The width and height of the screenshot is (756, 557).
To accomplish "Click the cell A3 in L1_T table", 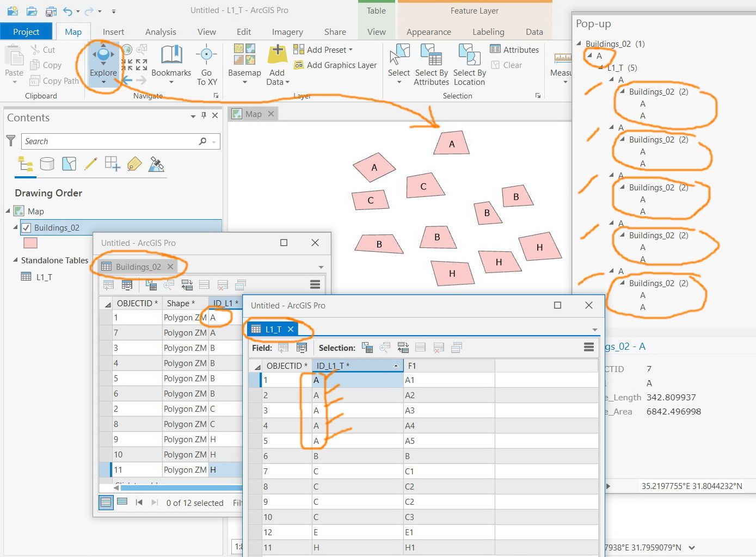I will click(x=449, y=410).
